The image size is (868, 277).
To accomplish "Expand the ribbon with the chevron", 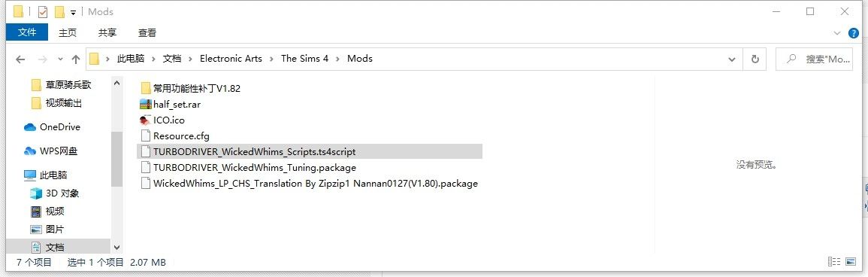I will [x=837, y=33].
